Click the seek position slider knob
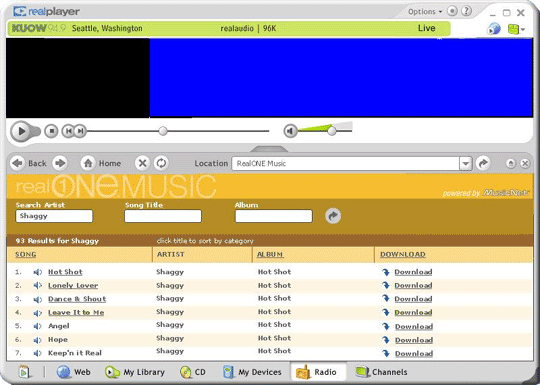Image resolution: width=540 pixels, height=385 pixels. pos(163,131)
